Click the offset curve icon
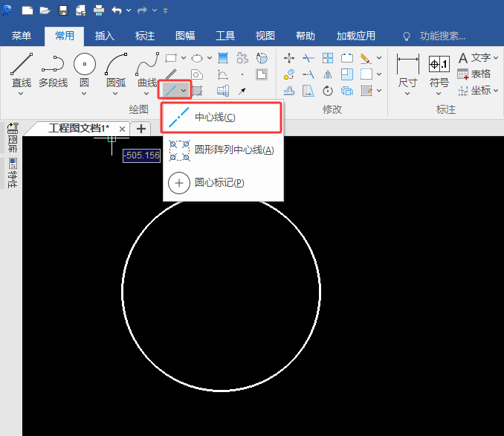Viewport: 504px width, 436px height. [289, 91]
